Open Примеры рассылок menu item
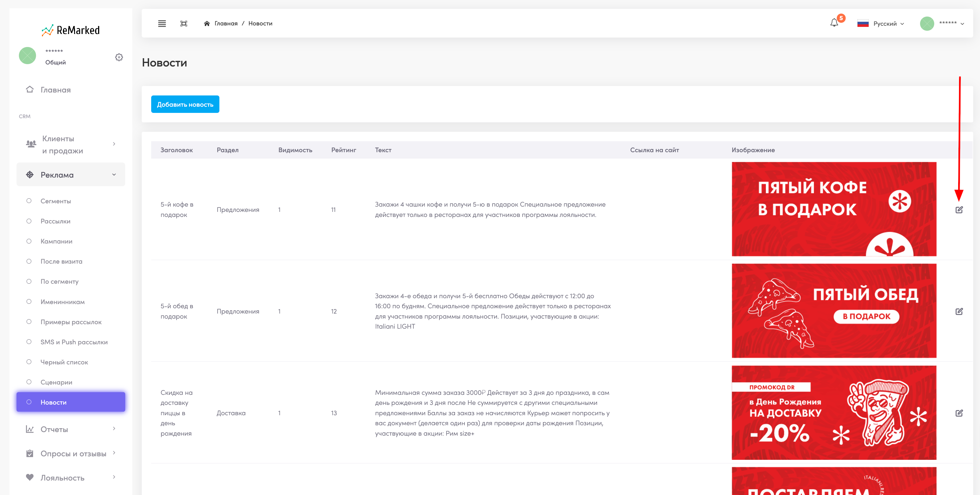This screenshot has width=980, height=495. (71, 322)
